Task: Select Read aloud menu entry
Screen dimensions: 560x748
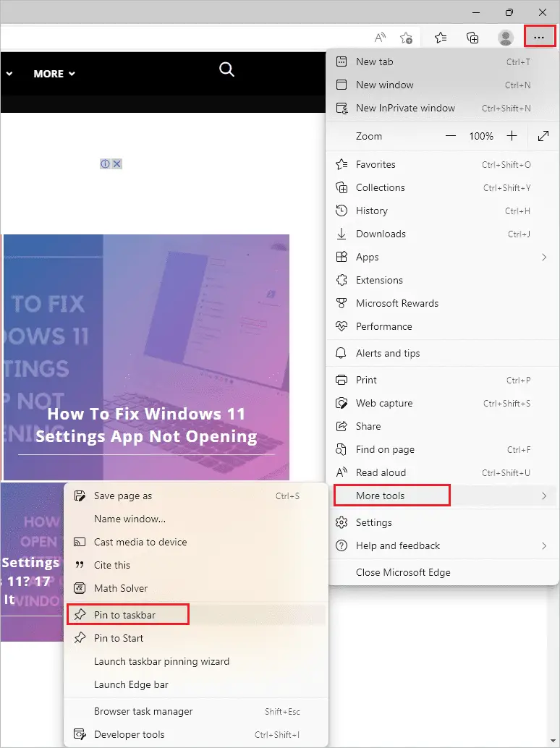Action: [441, 473]
